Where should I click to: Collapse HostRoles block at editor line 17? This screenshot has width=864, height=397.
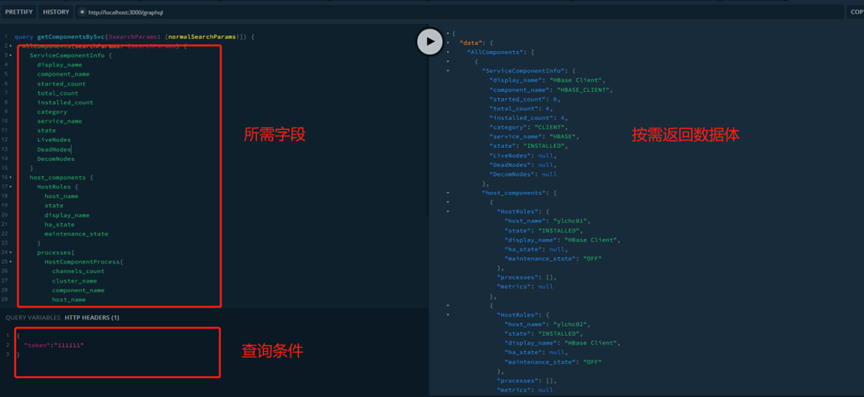click(11, 187)
